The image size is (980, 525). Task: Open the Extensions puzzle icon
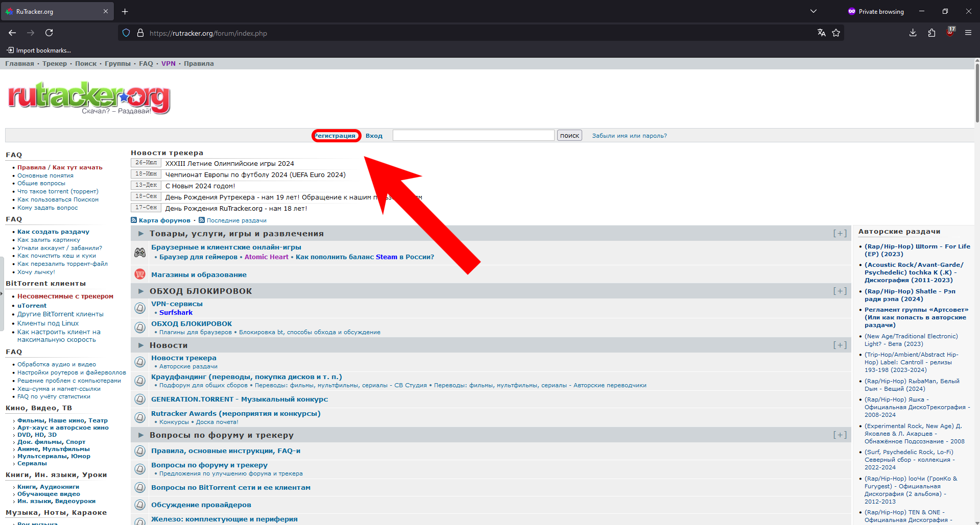(x=931, y=33)
